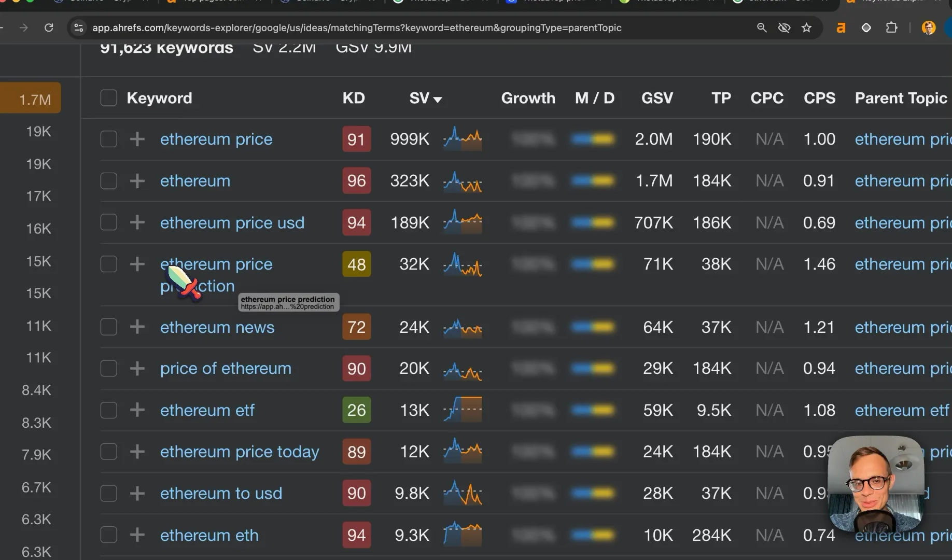This screenshot has width=952, height=560.
Task: Click the M/D distribution bar for ethereum price
Action: click(593, 139)
